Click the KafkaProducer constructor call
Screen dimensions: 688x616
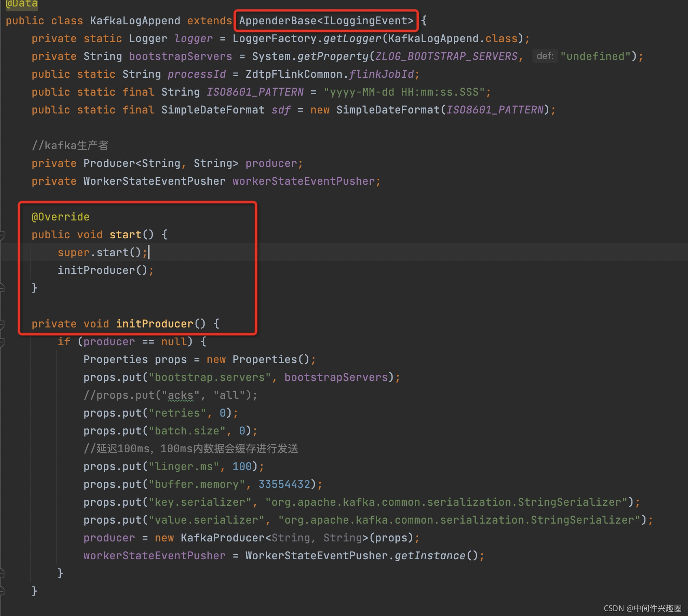pos(223,538)
